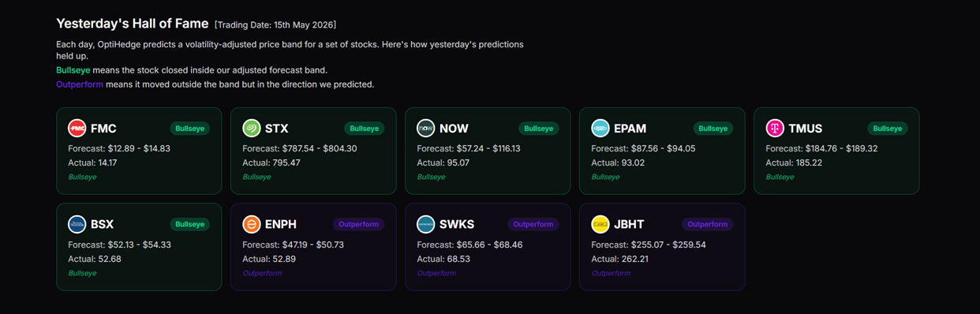Click the Bullseye badge on TMUS card

(888, 128)
